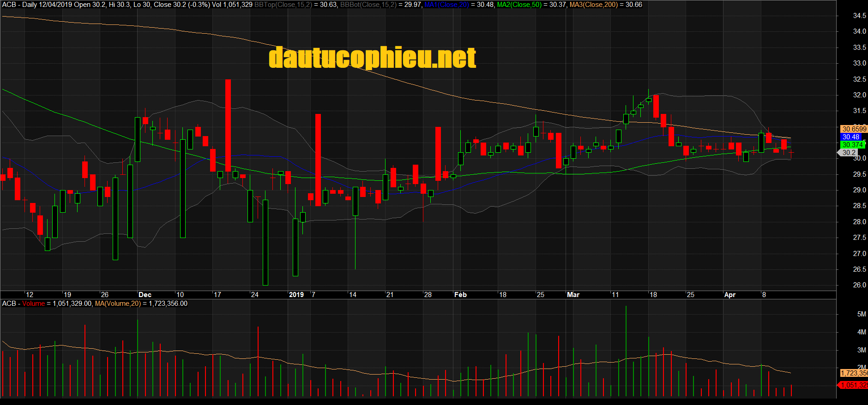Click the dautucophieu.net watermark
868x405 pixels.
tap(372, 58)
